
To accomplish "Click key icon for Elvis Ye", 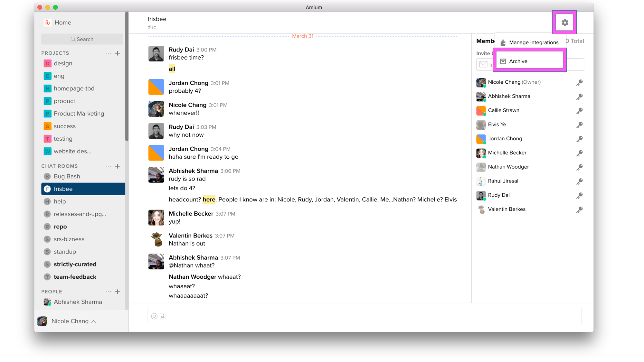I will pyautogui.click(x=579, y=125).
